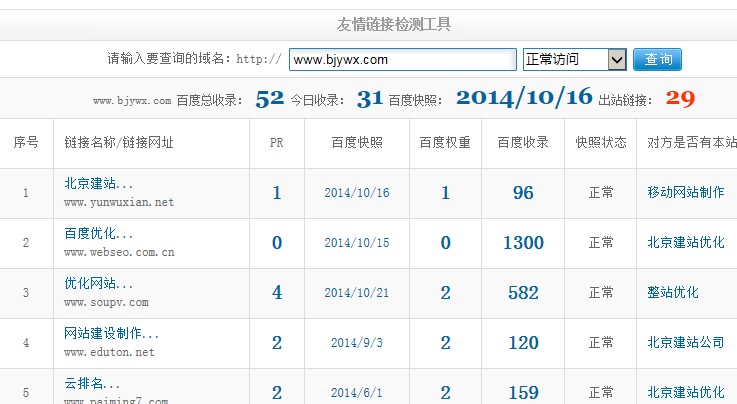The height and width of the screenshot is (404, 737).
Task: Click the PR column header
Action: tap(277, 143)
